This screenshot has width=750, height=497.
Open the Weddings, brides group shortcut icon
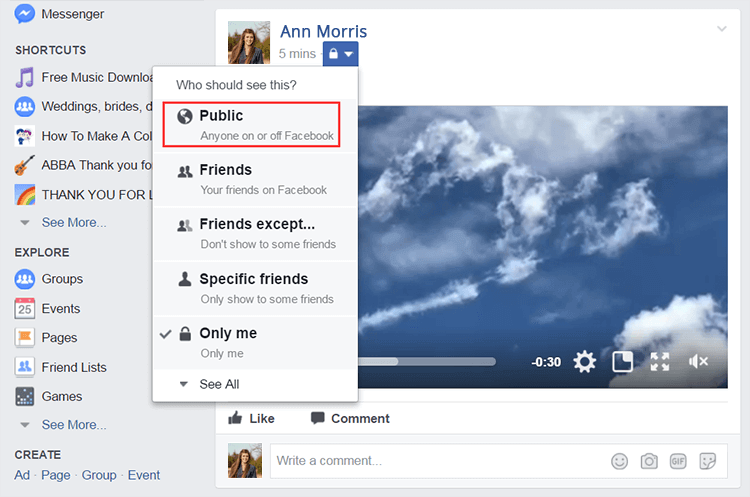coord(24,107)
